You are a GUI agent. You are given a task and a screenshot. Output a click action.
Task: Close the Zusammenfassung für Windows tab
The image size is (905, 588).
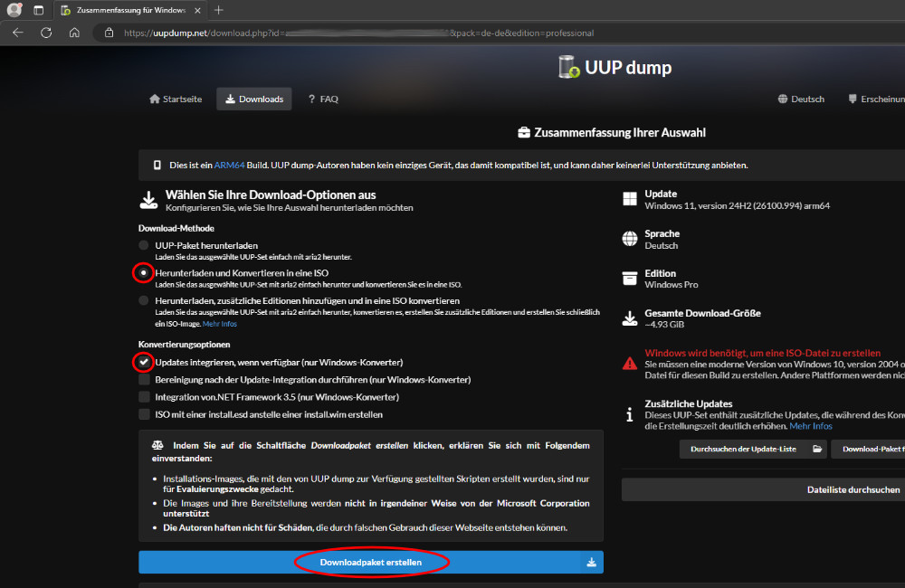197,10
